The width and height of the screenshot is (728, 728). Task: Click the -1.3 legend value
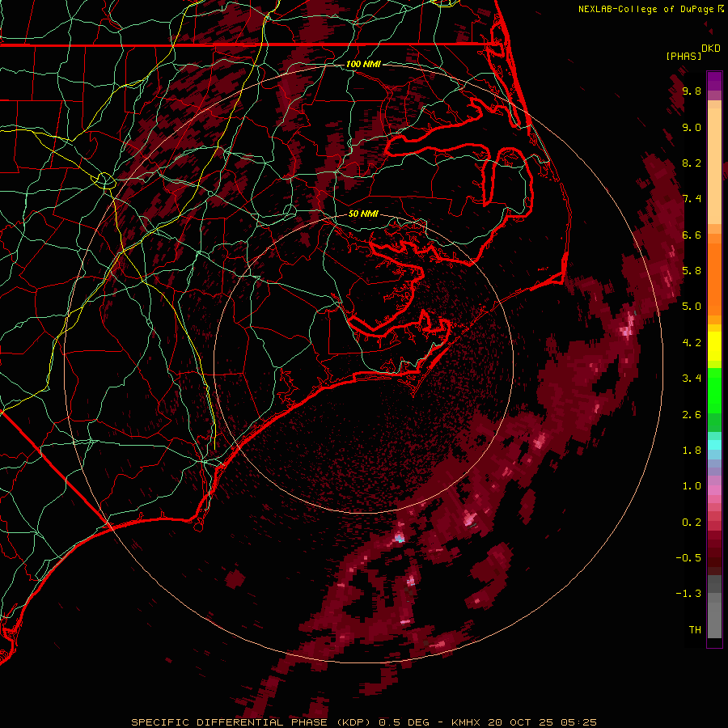point(688,594)
